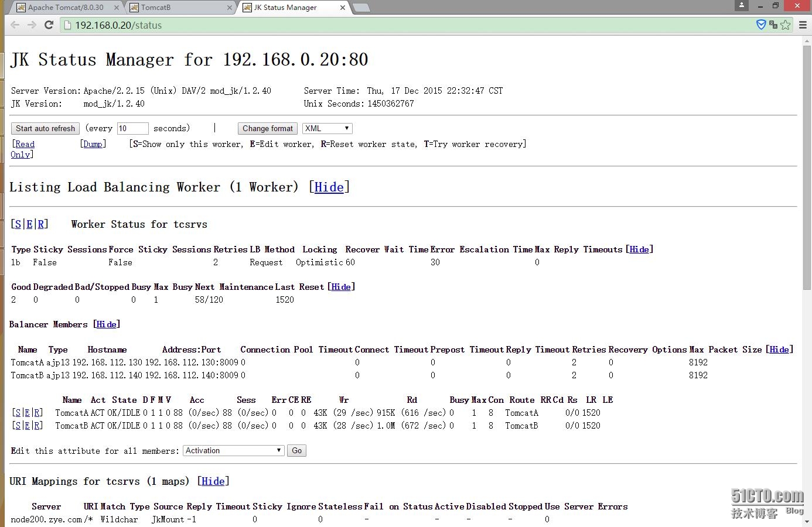Click the scrollbar up arrow
This screenshot has width=812, height=527.
pyautogui.click(x=807, y=41)
